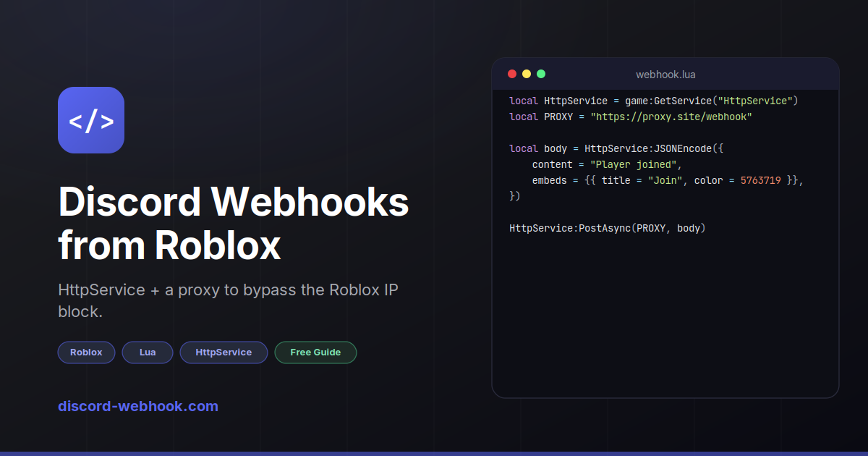This screenshot has height=456, width=868.
Task: Open the discord-webhook.com link
Action: (138, 406)
